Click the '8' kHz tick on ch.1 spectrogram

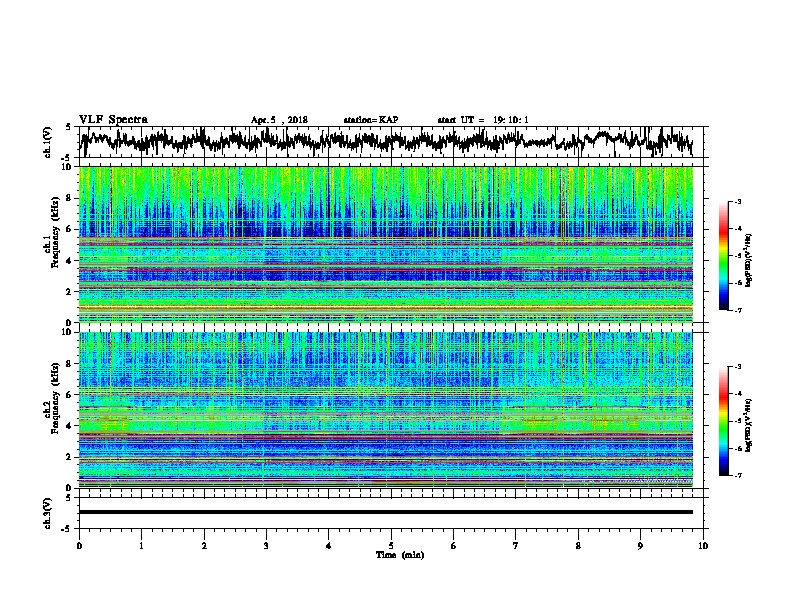(x=69, y=198)
